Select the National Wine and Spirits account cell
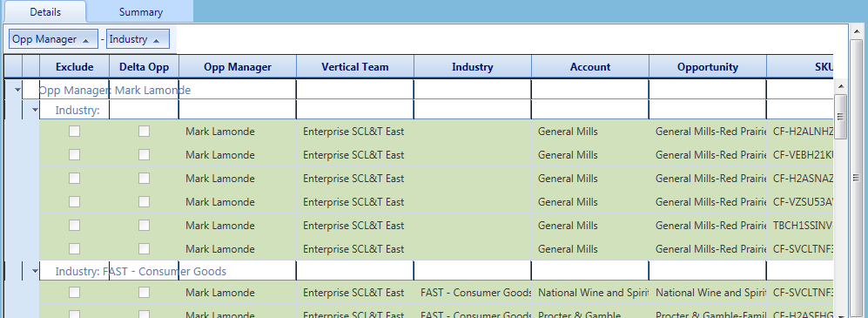The image size is (868, 318). 590,293
